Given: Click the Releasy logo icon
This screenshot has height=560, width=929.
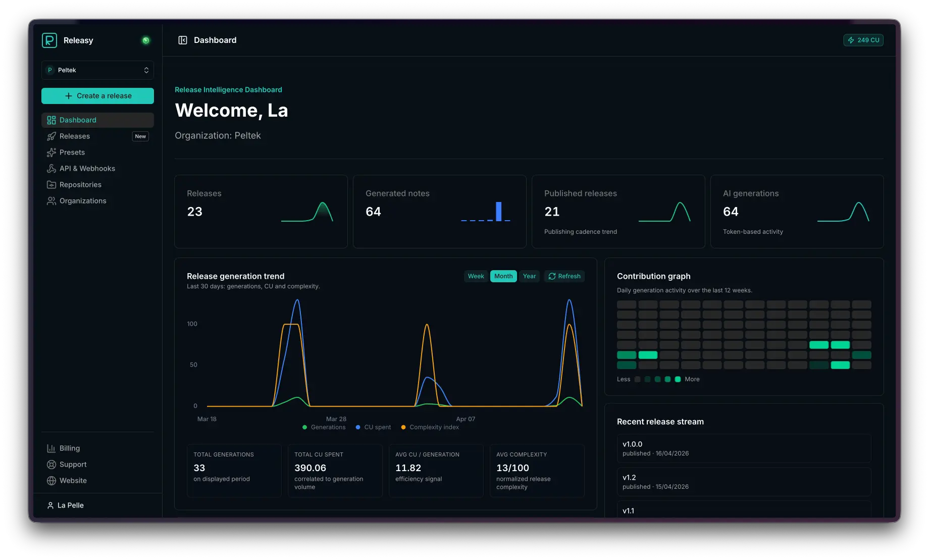Looking at the screenshot, I should click(49, 40).
